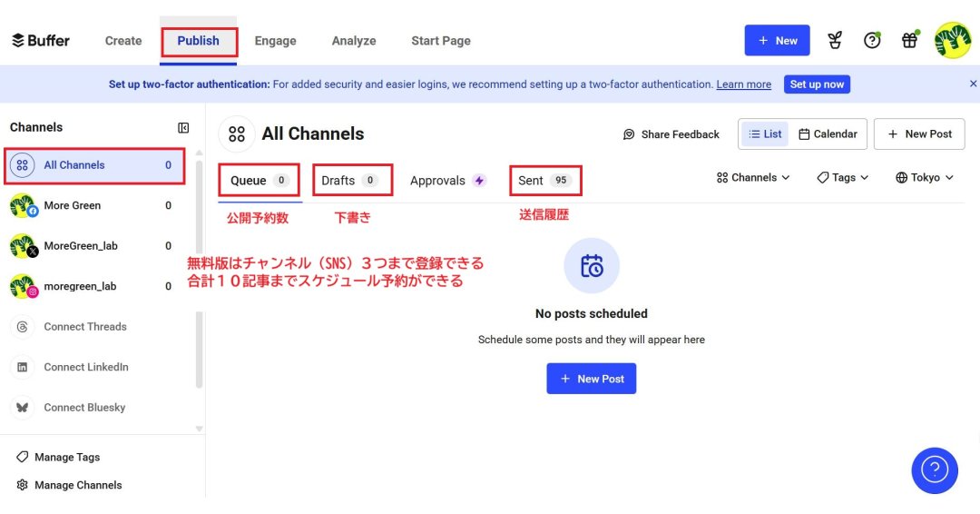Select the Approvals tab
Image resolution: width=980 pixels, height=514 pixels.
coord(447,181)
